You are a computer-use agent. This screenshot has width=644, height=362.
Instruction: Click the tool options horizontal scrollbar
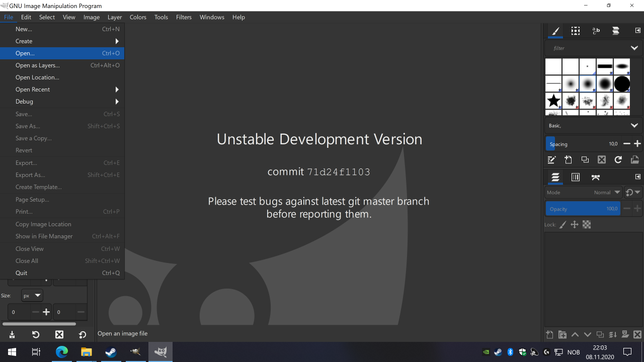39,324
